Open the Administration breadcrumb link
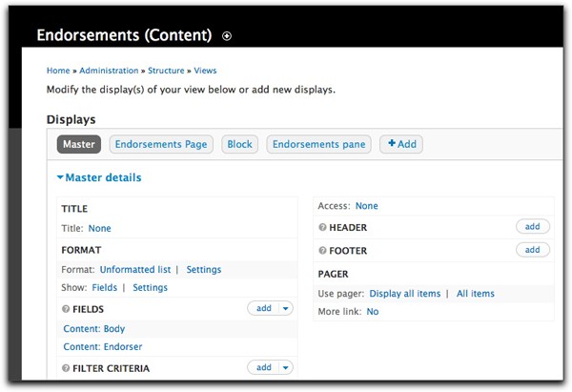572x392 pixels. (x=111, y=71)
